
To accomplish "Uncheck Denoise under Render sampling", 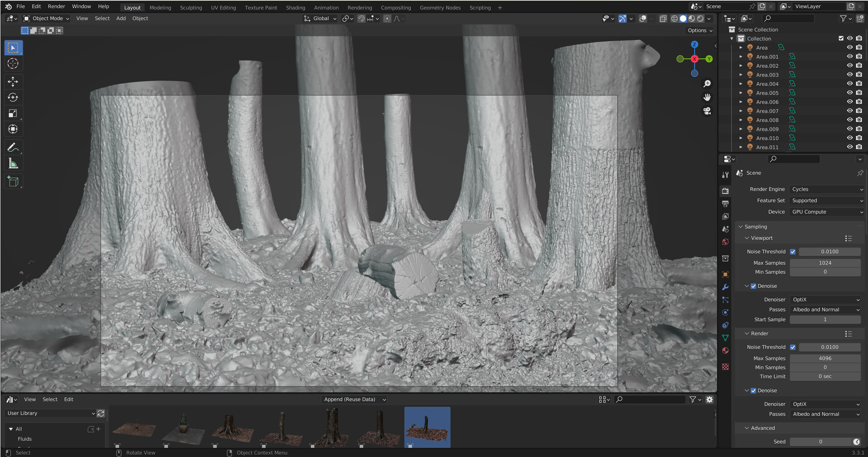I will pos(753,390).
